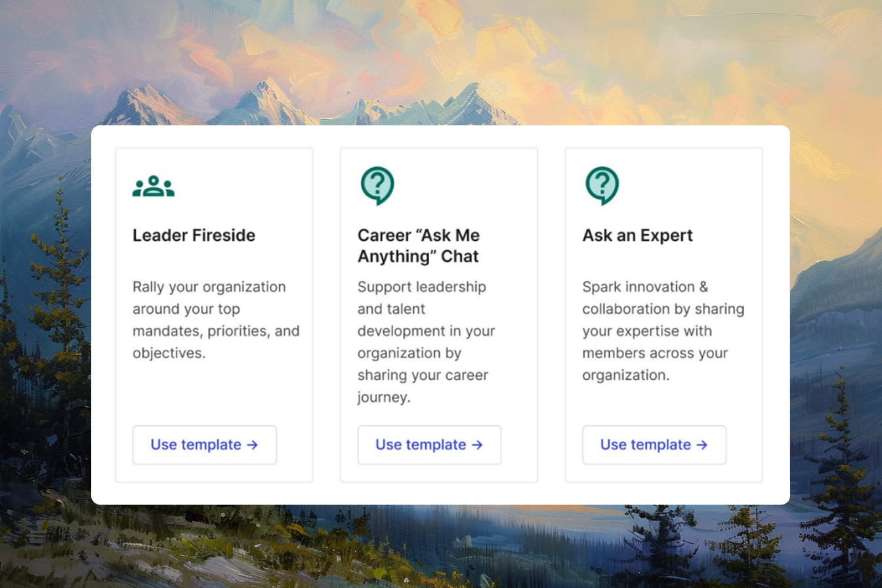Click the question bubble icon above Career chat

tap(377, 185)
